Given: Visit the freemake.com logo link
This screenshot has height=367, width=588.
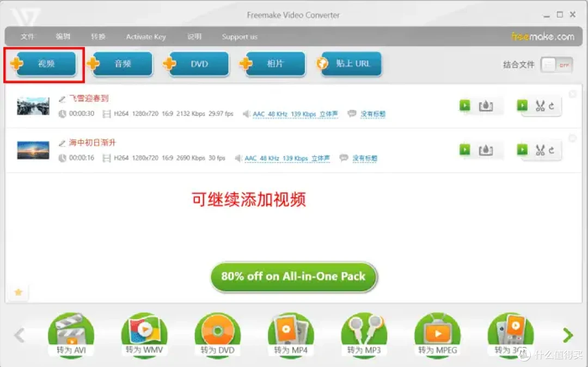Looking at the screenshot, I should pos(543,36).
